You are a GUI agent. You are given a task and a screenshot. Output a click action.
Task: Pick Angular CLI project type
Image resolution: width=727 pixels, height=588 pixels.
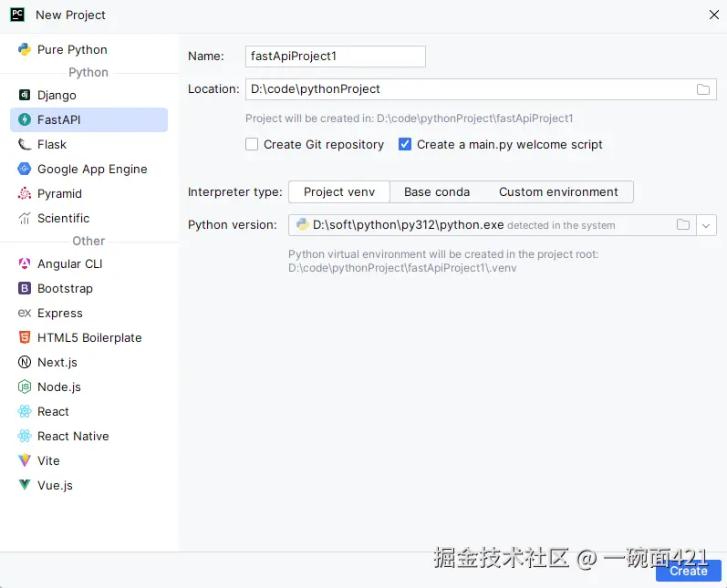[x=89, y=263]
